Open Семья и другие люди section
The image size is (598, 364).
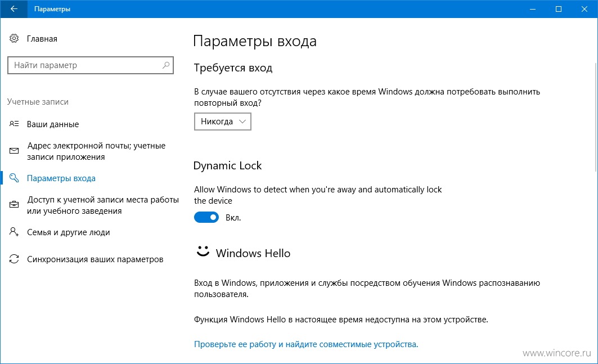click(68, 232)
